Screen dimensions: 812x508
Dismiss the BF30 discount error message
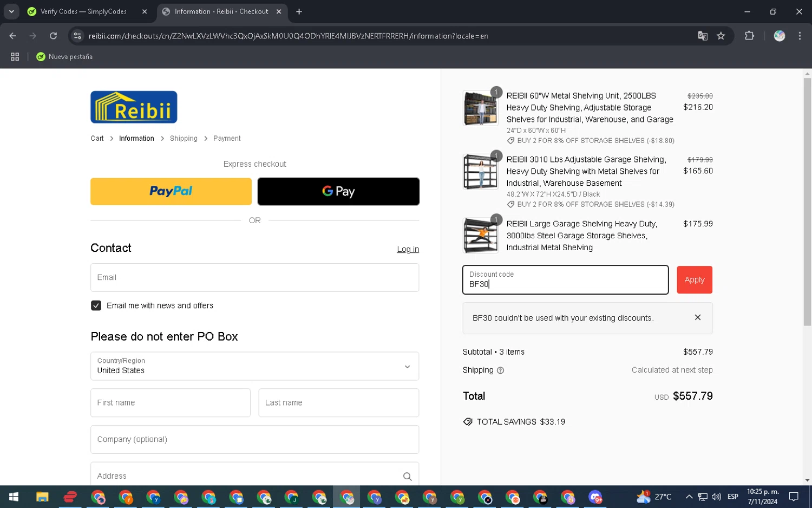(x=698, y=317)
